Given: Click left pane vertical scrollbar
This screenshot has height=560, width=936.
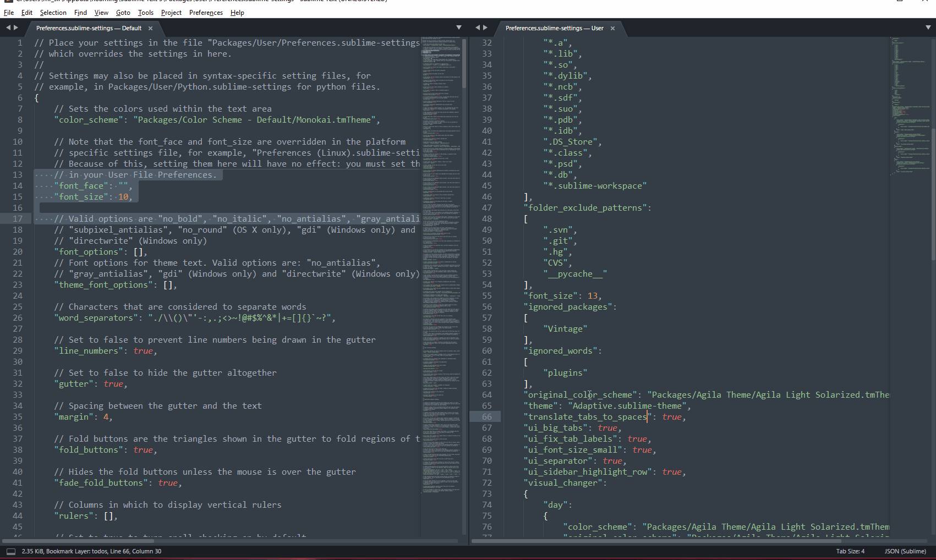Looking at the screenshot, I should (464, 63).
